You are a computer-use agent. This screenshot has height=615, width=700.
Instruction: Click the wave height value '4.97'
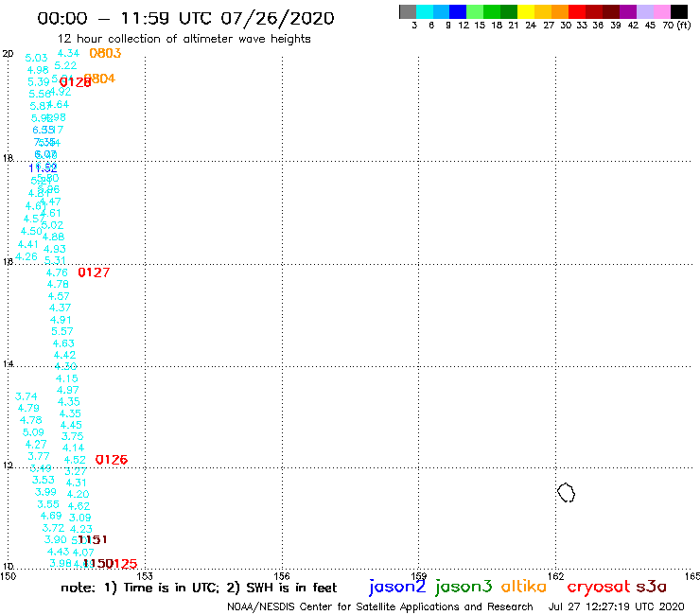click(68, 391)
